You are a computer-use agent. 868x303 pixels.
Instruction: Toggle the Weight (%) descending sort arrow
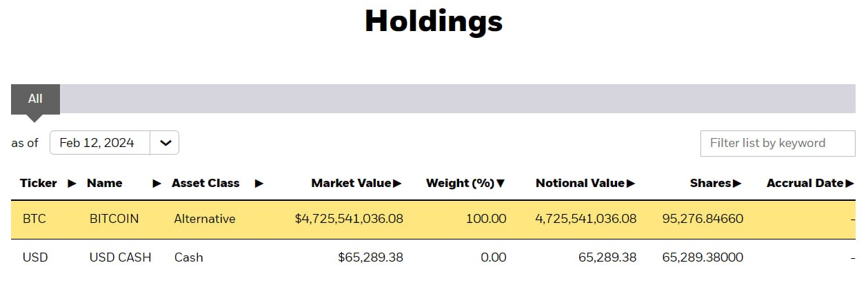tap(501, 184)
